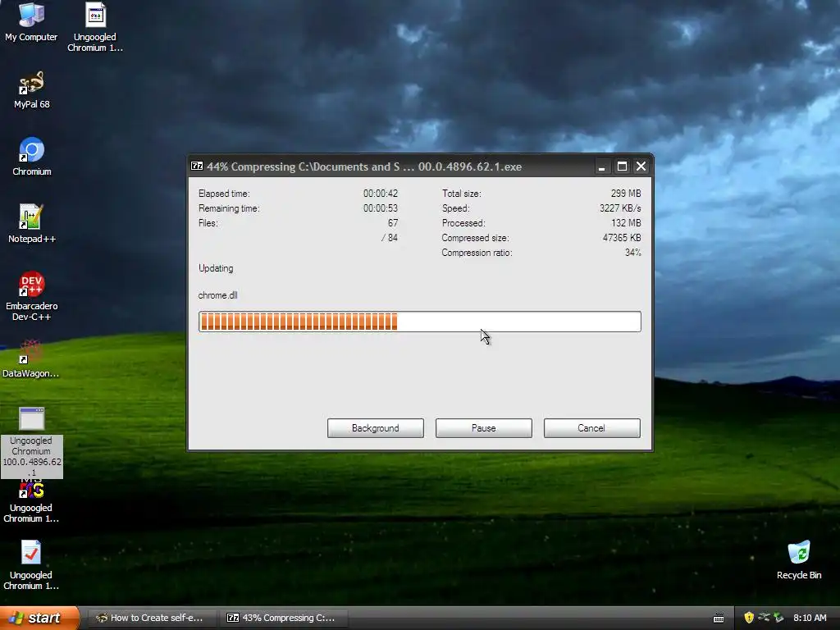Viewport: 840px width, 630px height.
Task: Pause the compression
Action: point(484,428)
